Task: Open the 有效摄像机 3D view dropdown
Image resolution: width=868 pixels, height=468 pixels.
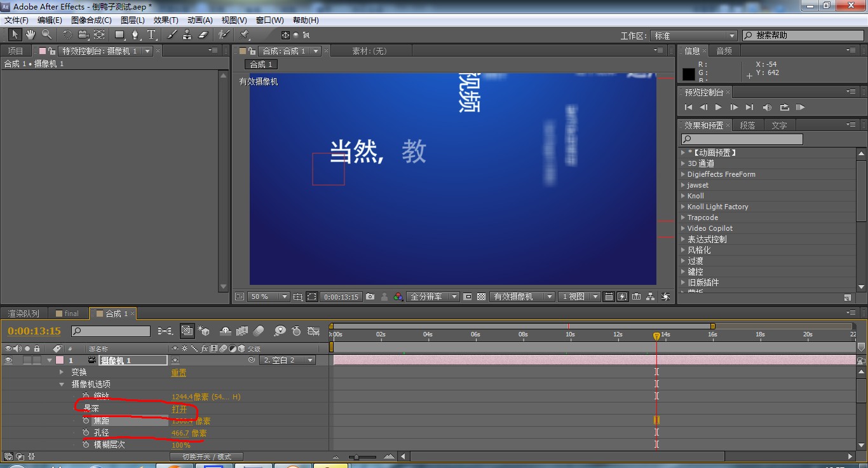Action: [x=522, y=296]
